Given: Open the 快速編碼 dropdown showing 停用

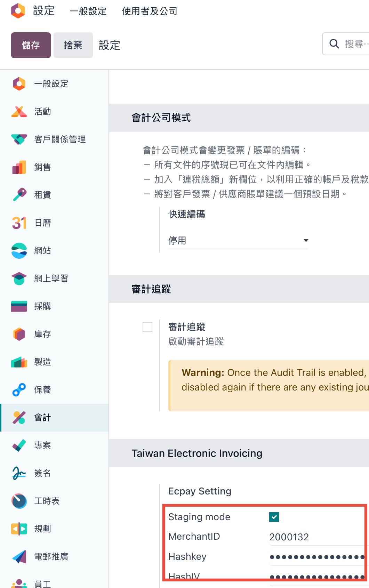Looking at the screenshot, I should [238, 241].
